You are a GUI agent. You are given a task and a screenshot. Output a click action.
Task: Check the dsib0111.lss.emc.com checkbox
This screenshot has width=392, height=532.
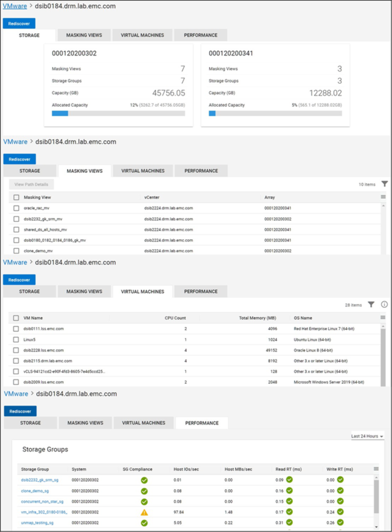tap(16, 329)
